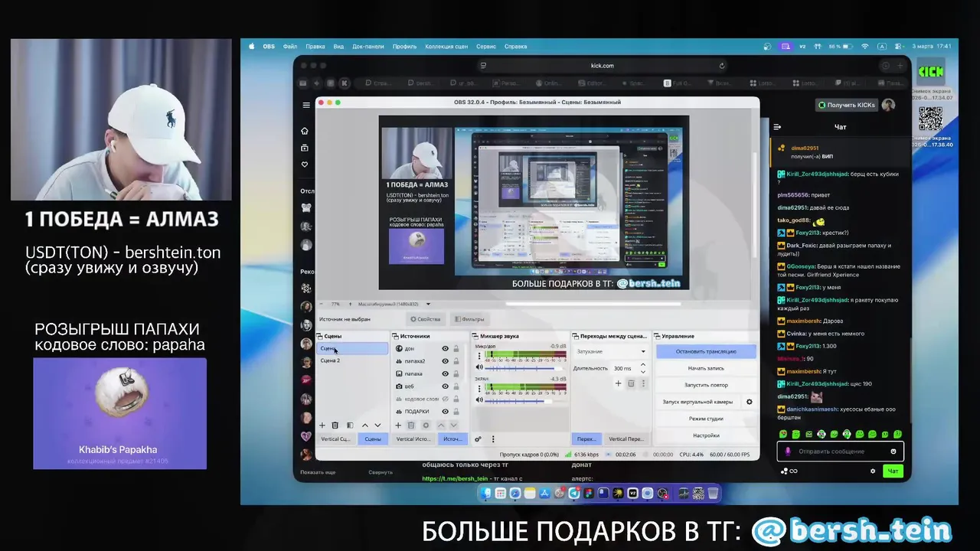
Task: Select Сцена 2 in the scenes list
Action: [x=353, y=360]
